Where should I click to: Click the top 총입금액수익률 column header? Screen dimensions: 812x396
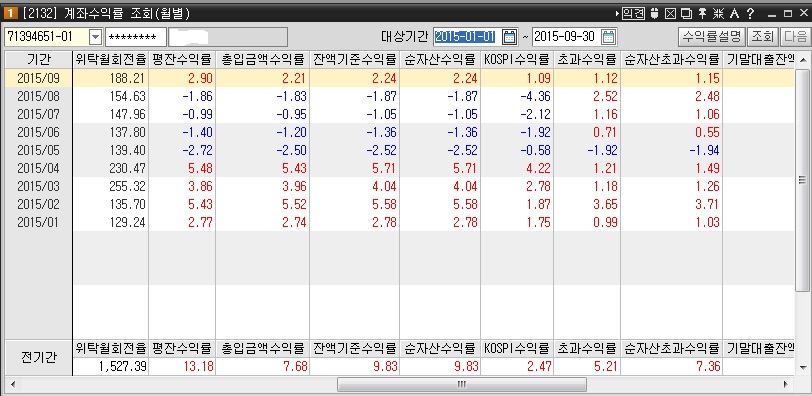(262, 60)
